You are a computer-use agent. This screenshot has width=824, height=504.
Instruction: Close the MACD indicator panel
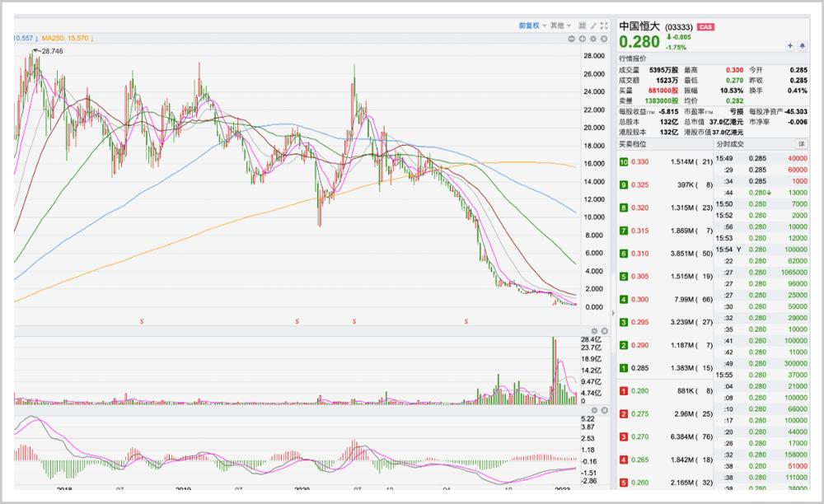pyautogui.click(x=605, y=410)
